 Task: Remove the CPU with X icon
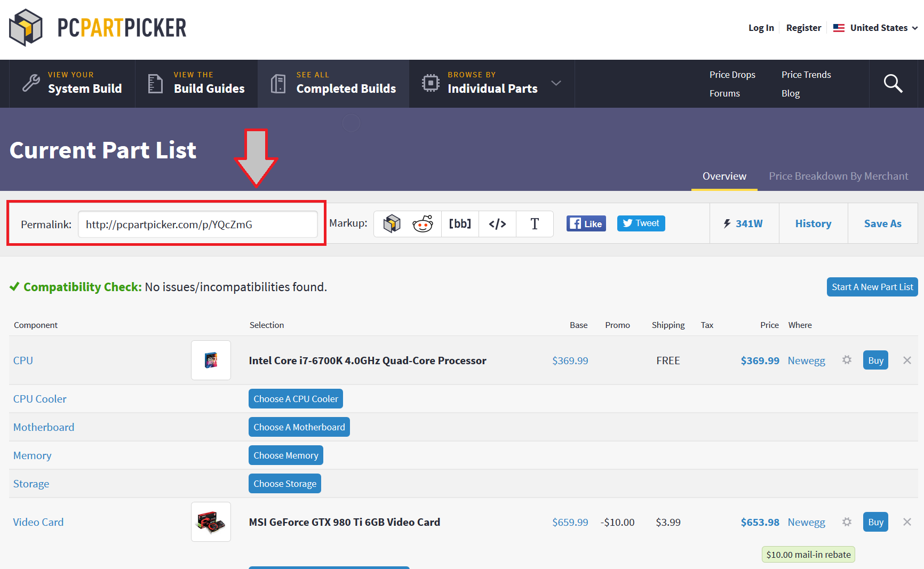click(907, 360)
